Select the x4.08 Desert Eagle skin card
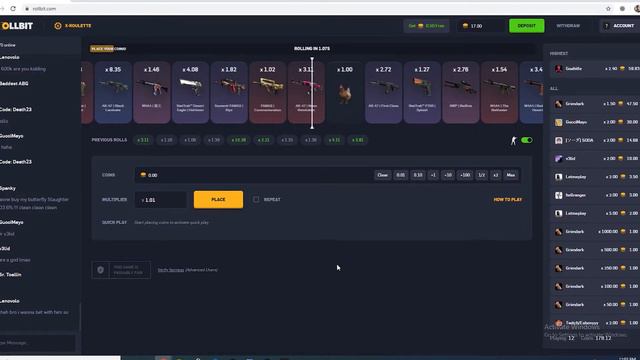 190,92
